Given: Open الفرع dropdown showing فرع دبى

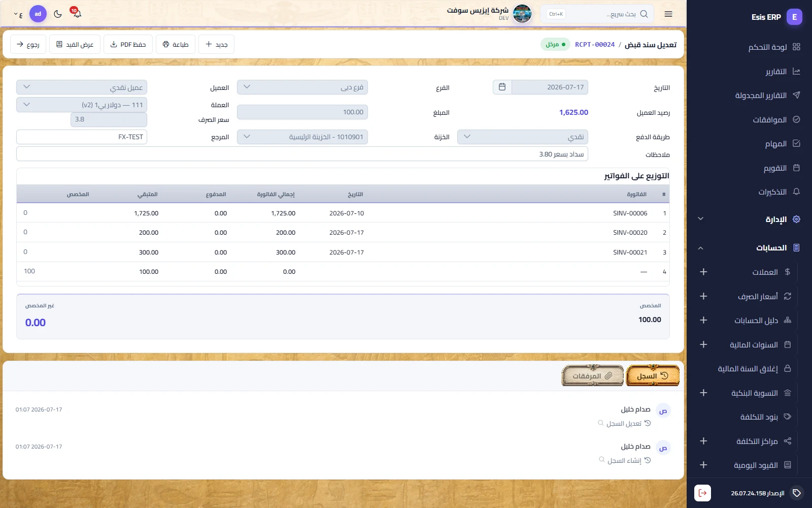Looking at the screenshot, I should pyautogui.click(x=302, y=87).
